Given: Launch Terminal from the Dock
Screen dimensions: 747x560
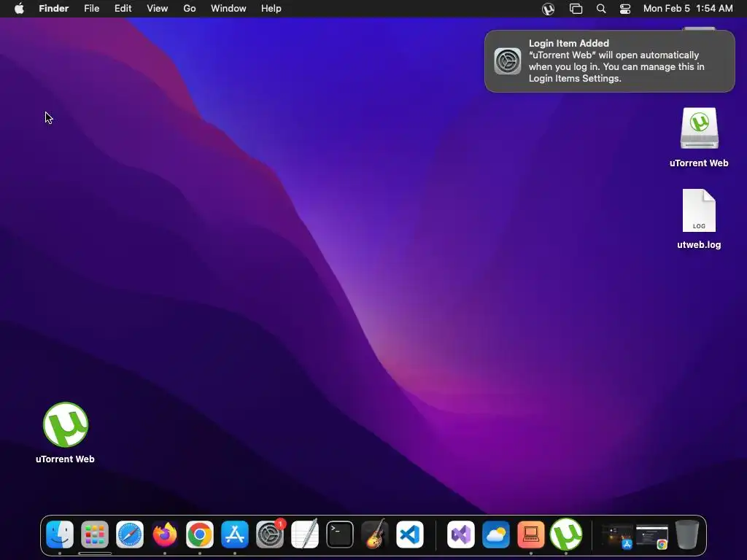Looking at the screenshot, I should pyautogui.click(x=340, y=534).
